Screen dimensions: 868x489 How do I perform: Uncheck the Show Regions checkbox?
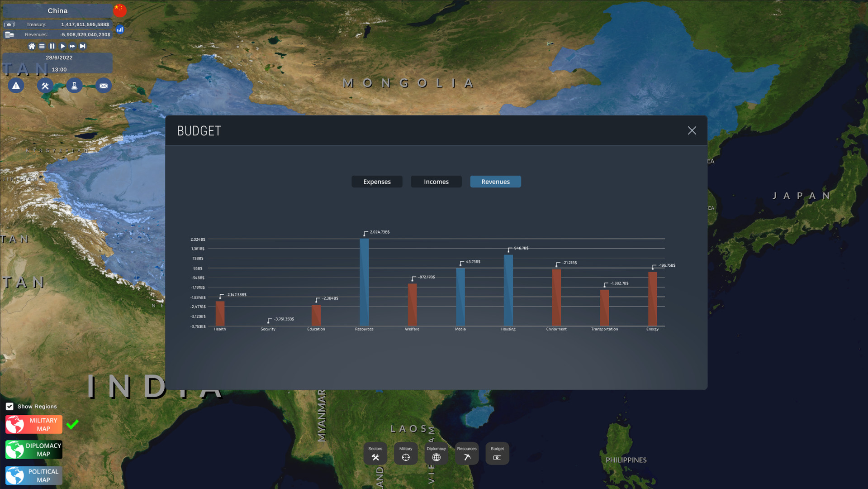9,407
